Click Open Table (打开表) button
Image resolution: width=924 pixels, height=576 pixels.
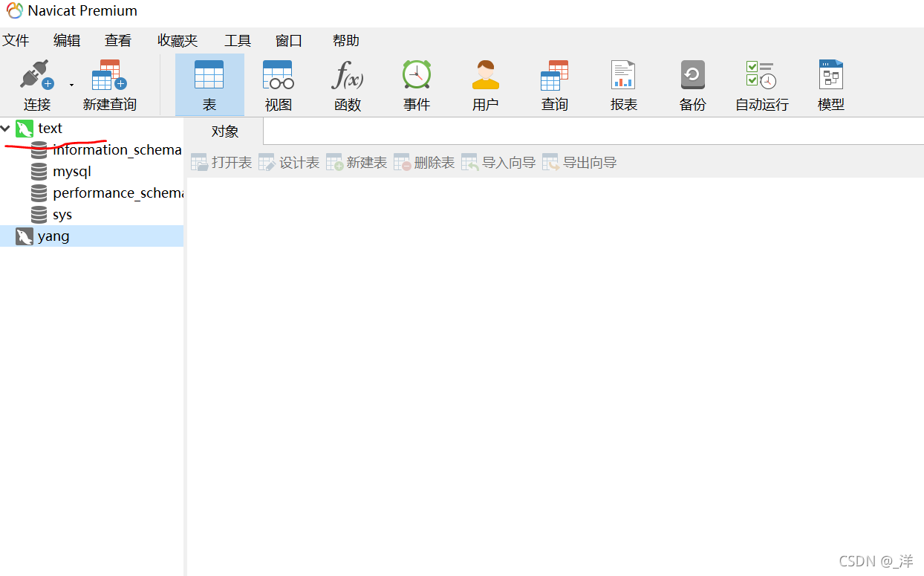coord(221,163)
